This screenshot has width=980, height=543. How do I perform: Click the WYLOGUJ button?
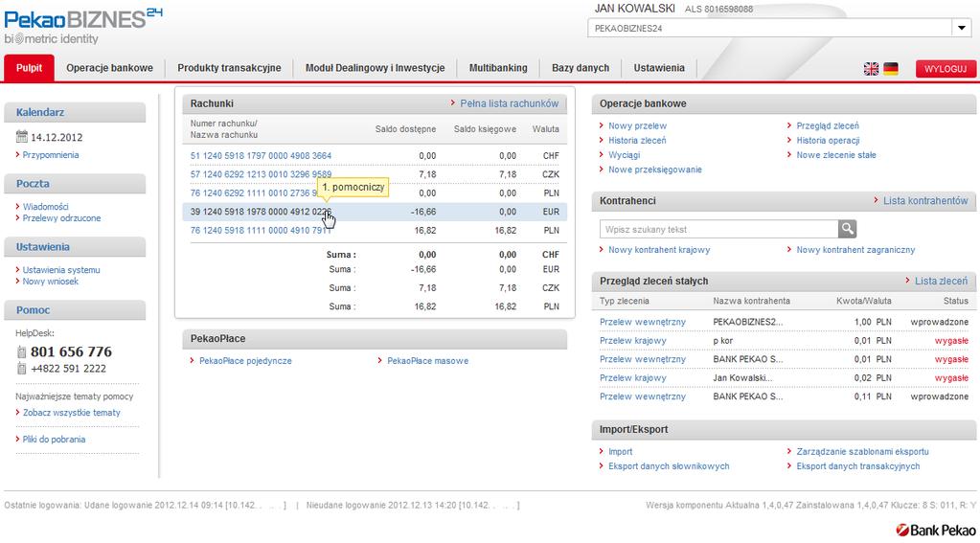(x=946, y=69)
